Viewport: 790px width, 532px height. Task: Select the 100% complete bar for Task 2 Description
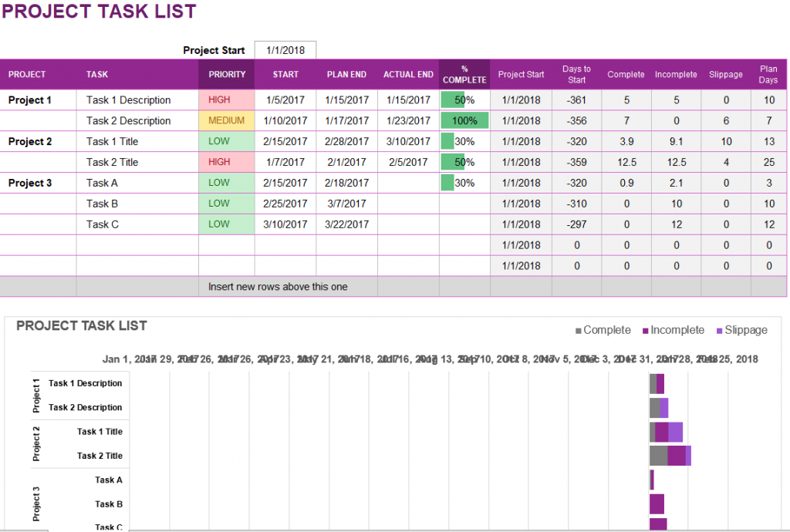(x=464, y=120)
